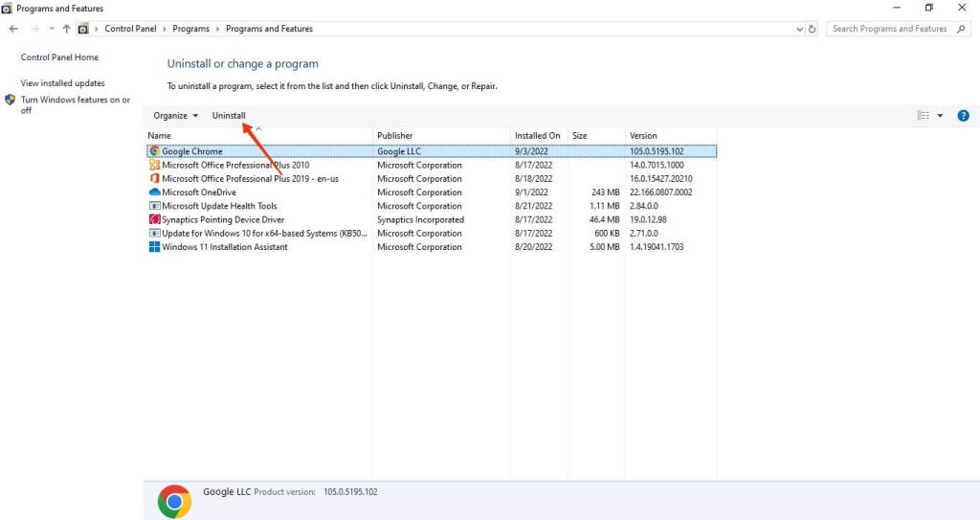Click the Microsoft Update Health Tools icon
This screenshot has height=520, width=980.
tap(154, 206)
